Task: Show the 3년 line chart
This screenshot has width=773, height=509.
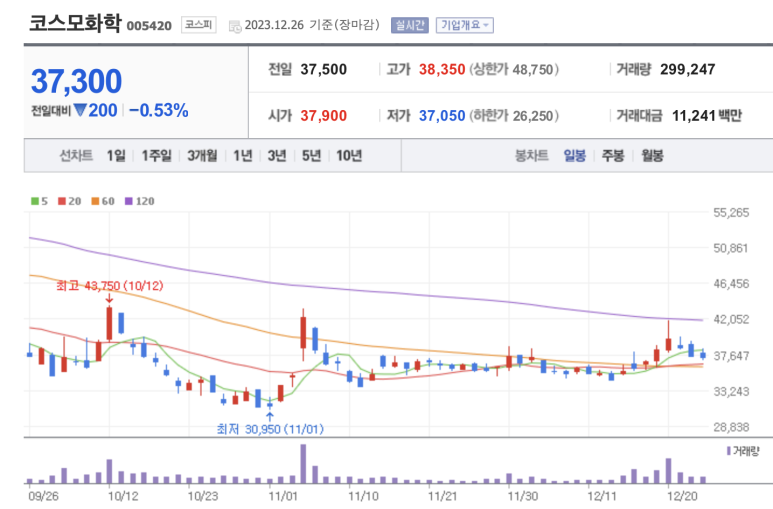Action: 277,156
